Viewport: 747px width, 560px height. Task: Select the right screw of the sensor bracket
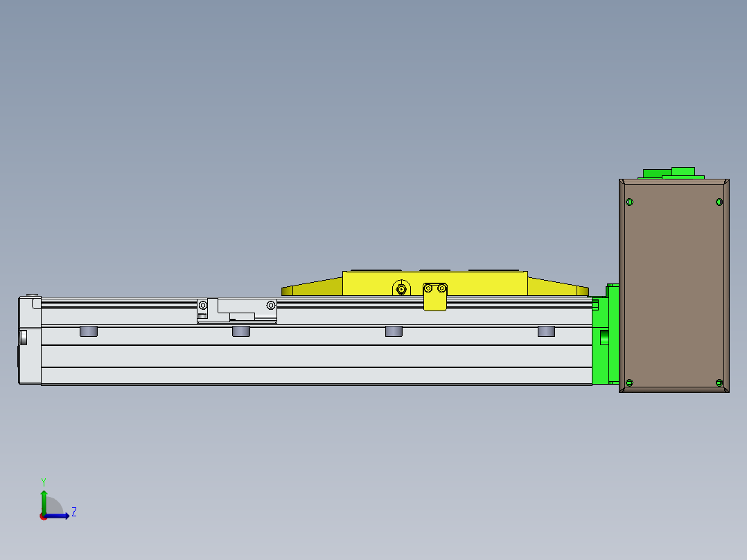coord(271,305)
